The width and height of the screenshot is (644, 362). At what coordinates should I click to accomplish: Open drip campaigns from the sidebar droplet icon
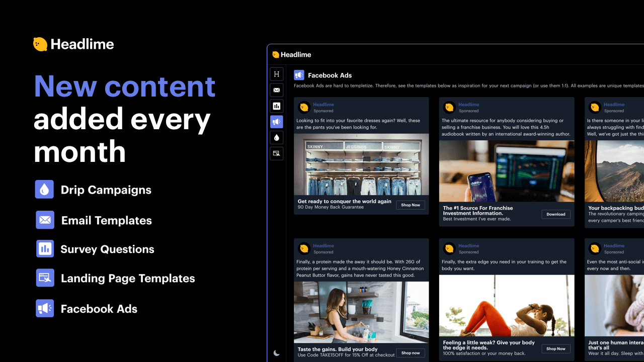[276, 137]
